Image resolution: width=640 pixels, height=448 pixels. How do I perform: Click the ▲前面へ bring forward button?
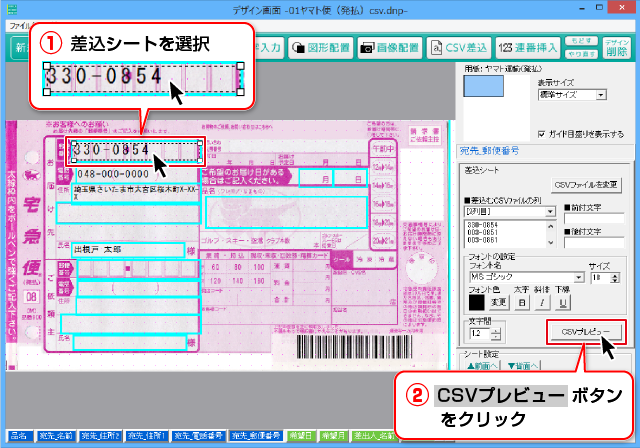[x=482, y=366]
